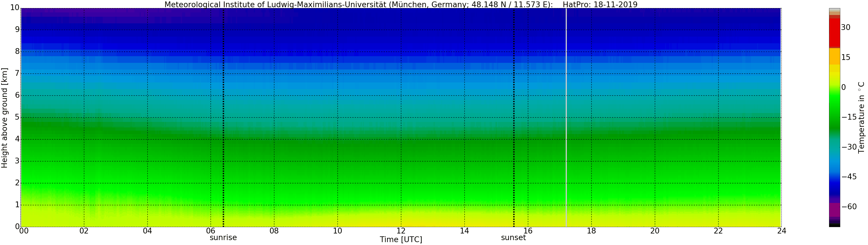
Task: Click the 'sunrise' label below the axis
Action: (x=223, y=238)
